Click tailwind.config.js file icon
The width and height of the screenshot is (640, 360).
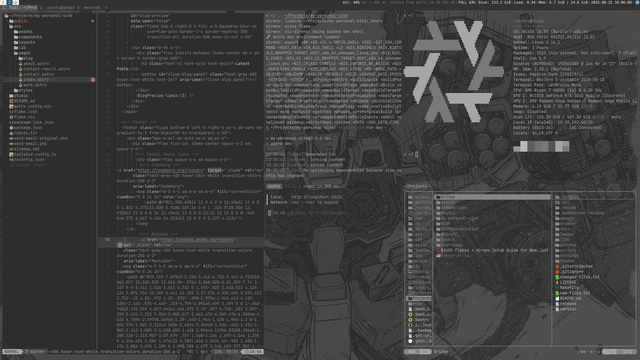pyautogui.click(x=11, y=154)
